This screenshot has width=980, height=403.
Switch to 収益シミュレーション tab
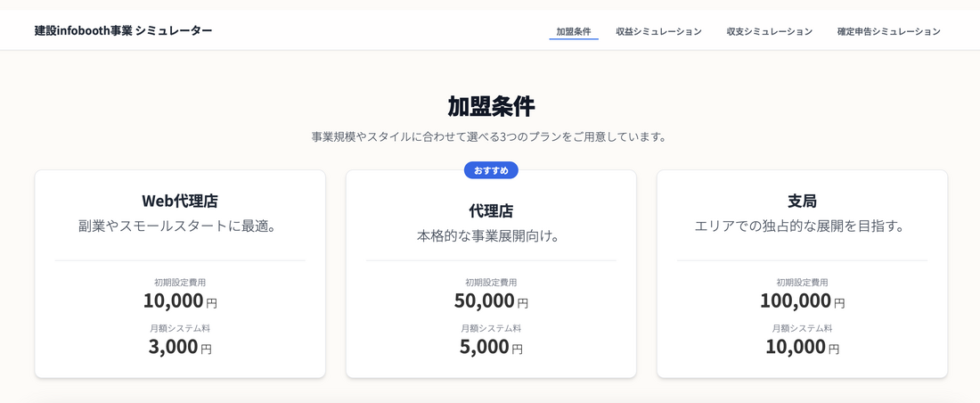[658, 31]
